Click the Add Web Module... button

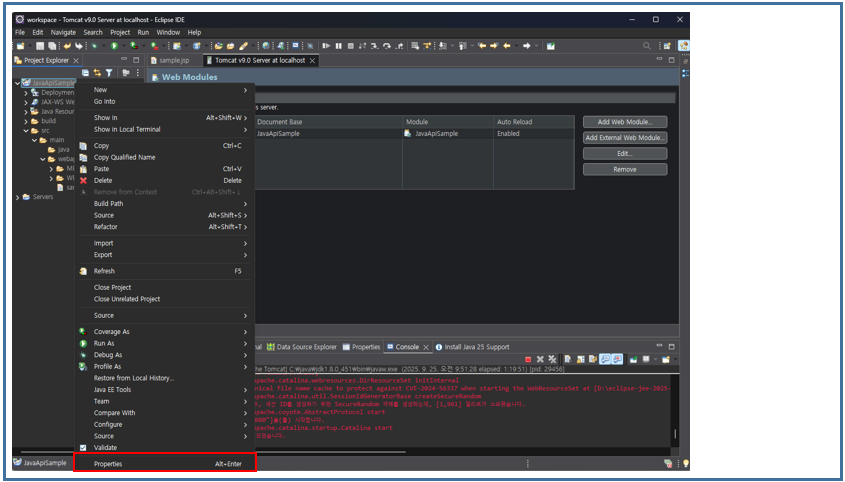coord(625,122)
